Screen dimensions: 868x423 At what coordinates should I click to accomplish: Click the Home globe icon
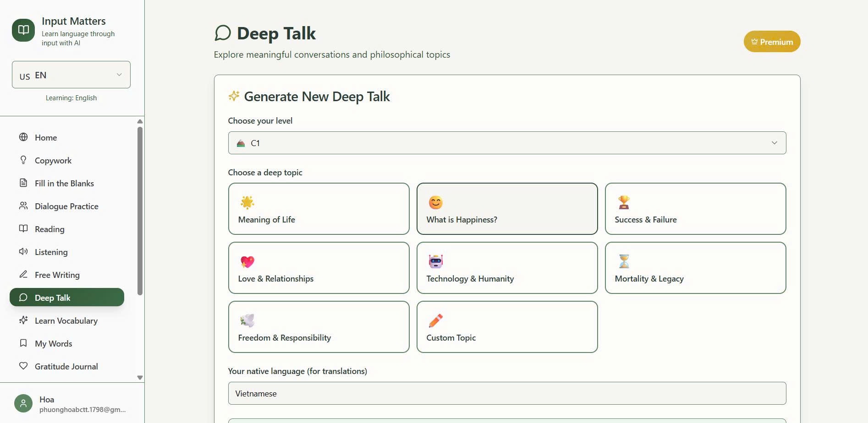tap(23, 137)
